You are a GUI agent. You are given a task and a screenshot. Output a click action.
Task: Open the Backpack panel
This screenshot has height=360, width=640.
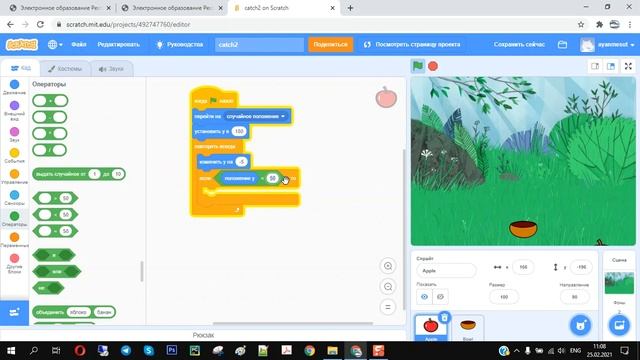203,335
